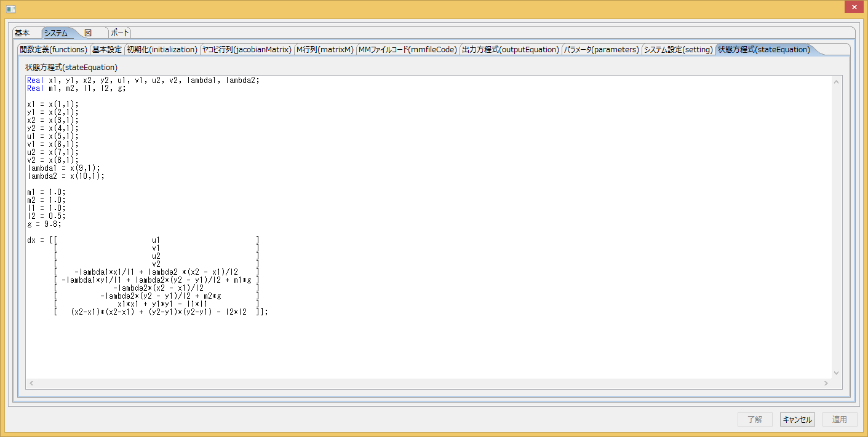Open the ヤコビ行列(jacobianMatrix) sub-tab

[247, 50]
